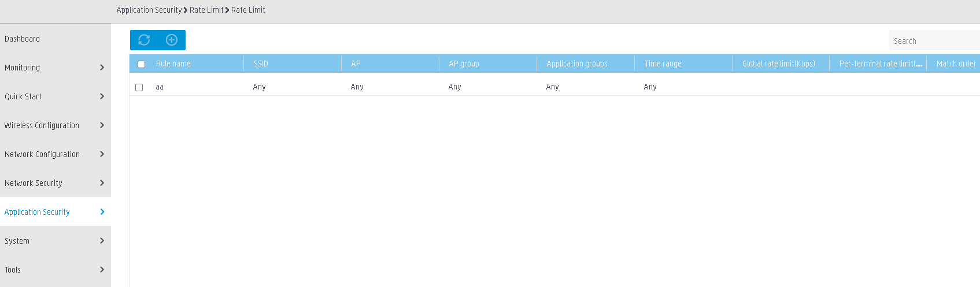Open the Network Configuration chevron arrow
Image resolution: width=980 pixels, height=287 pixels.
(102, 154)
